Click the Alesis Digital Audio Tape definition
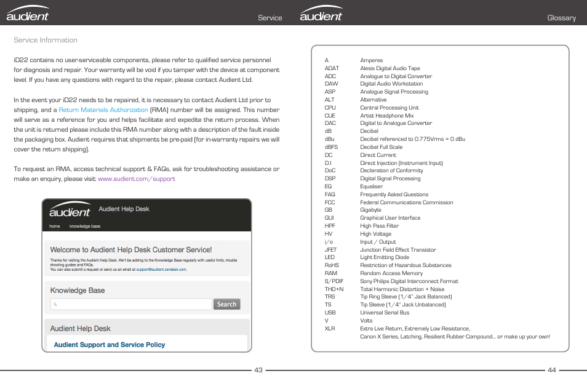Image resolution: width=587 pixels, height=392 pixels. point(390,68)
